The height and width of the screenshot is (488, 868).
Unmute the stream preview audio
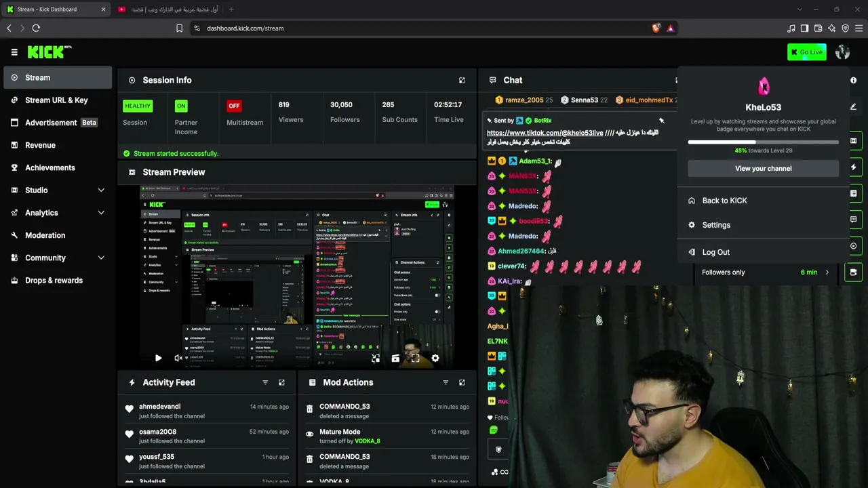tap(178, 359)
